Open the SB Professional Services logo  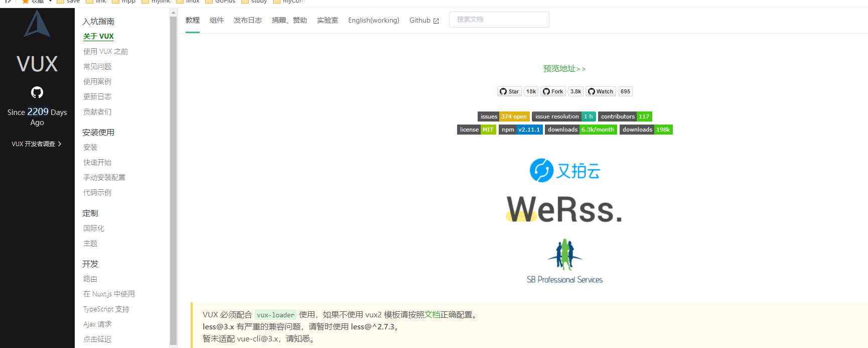(x=564, y=261)
